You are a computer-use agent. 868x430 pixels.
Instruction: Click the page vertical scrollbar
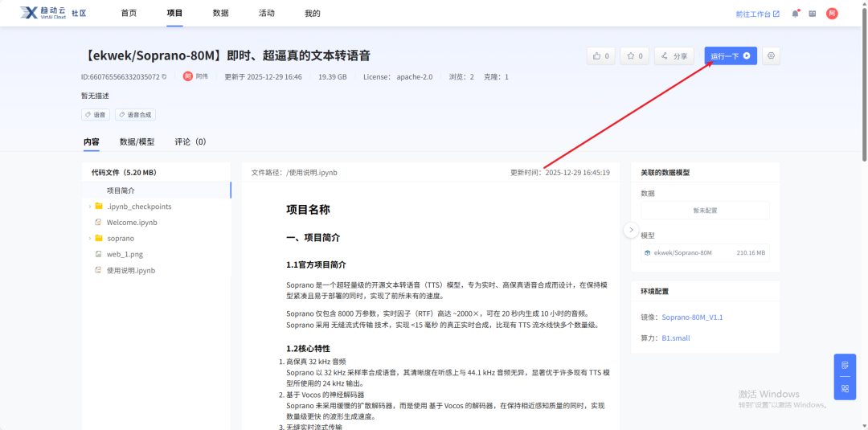click(863, 83)
